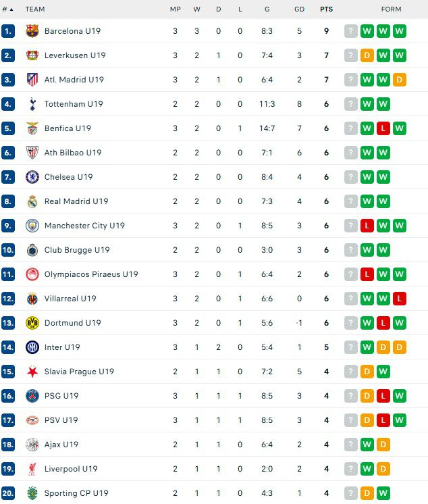Click the Slavia Prague U19 star logo
Screen dimensions: 428x504
(32, 372)
